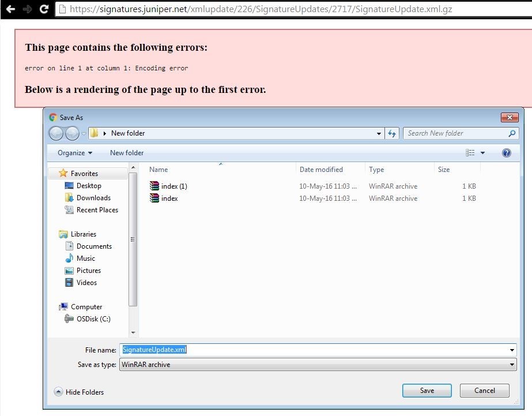The width and height of the screenshot is (532, 416).
Task: Click navigation pane scroll down arrow
Action: (x=133, y=333)
